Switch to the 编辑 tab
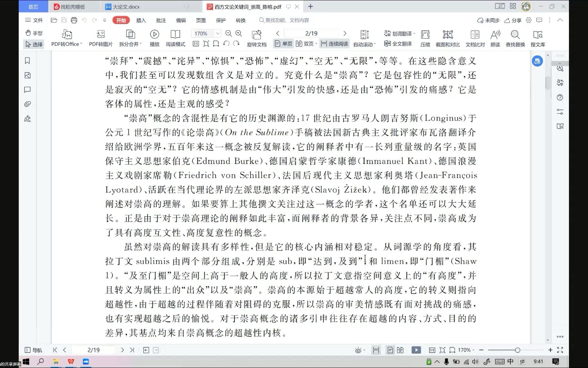The height and width of the screenshot is (368, 588). tap(181, 20)
